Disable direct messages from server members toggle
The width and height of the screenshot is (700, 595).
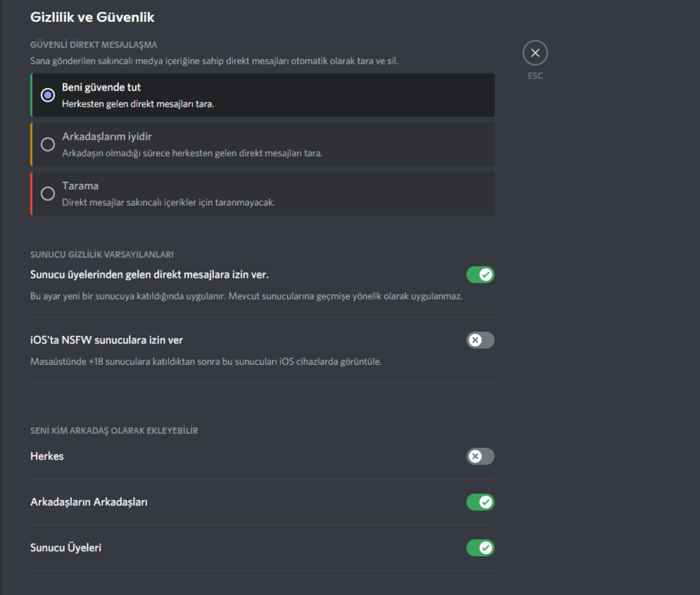pos(480,275)
